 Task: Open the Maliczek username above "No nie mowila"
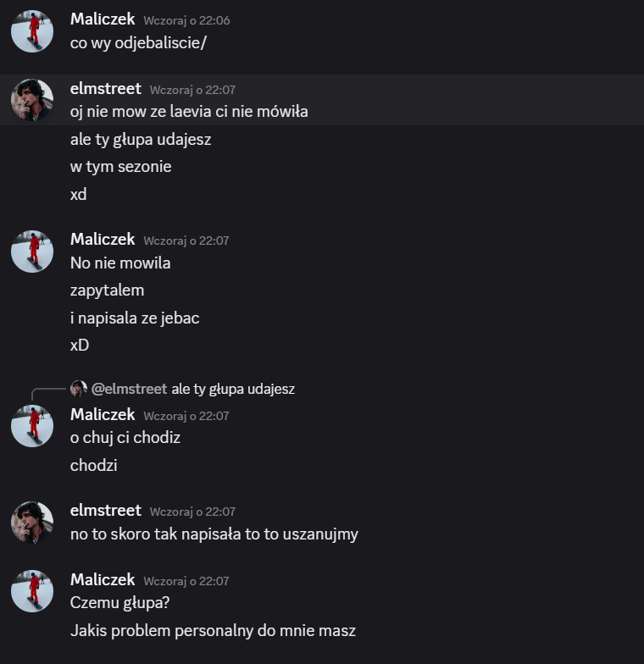[103, 240]
